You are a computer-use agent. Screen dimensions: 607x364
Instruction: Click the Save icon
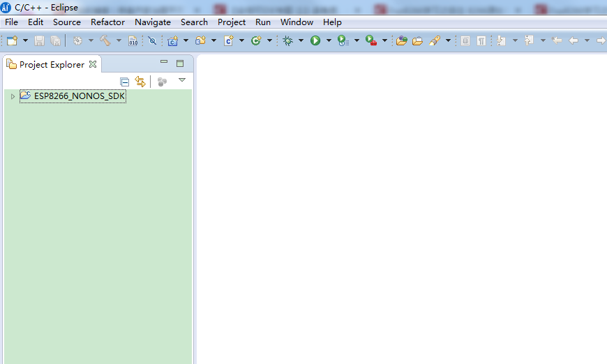pyautogui.click(x=39, y=40)
